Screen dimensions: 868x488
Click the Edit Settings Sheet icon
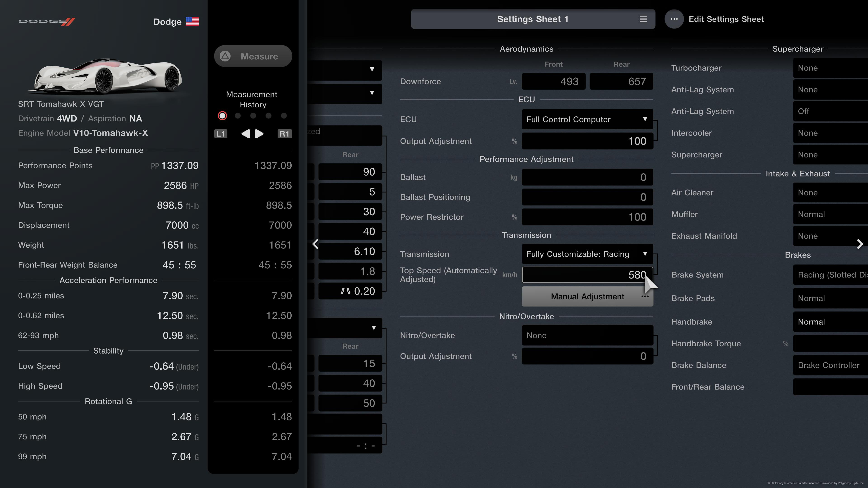point(674,19)
